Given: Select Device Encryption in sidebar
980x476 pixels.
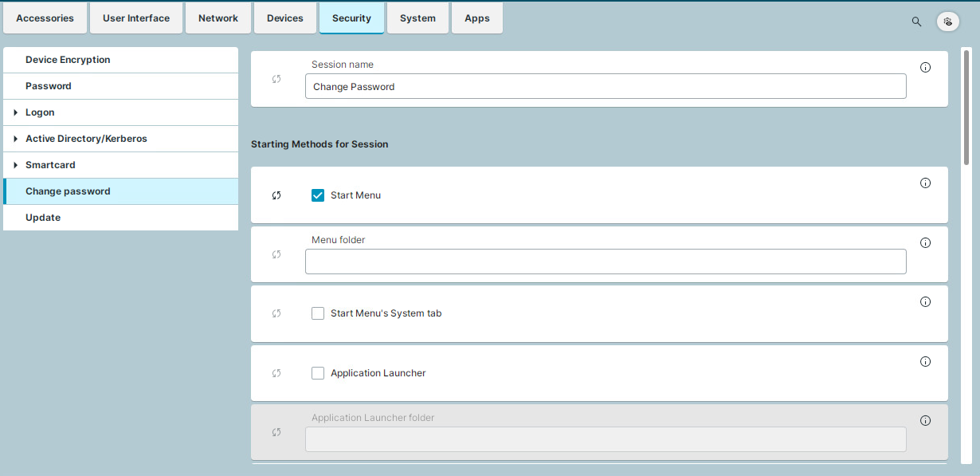Looking at the screenshot, I should pyautogui.click(x=68, y=60).
